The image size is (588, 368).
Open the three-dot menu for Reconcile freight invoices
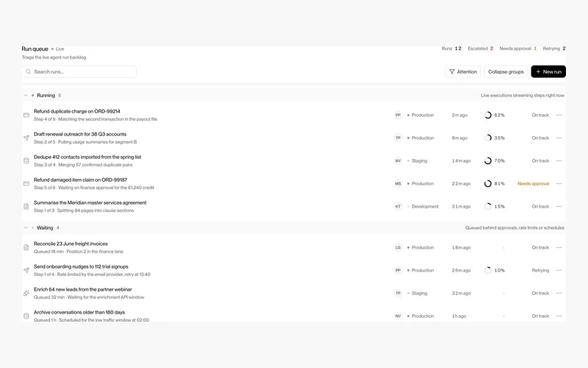point(559,247)
